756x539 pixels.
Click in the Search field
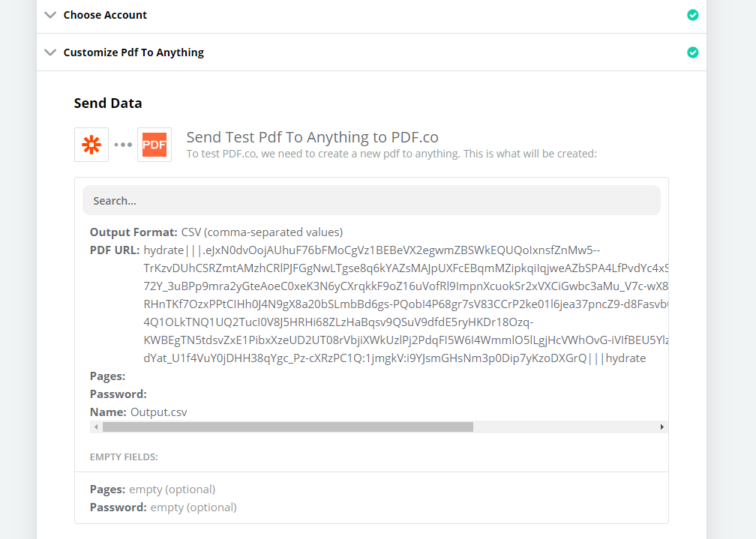pos(371,200)
